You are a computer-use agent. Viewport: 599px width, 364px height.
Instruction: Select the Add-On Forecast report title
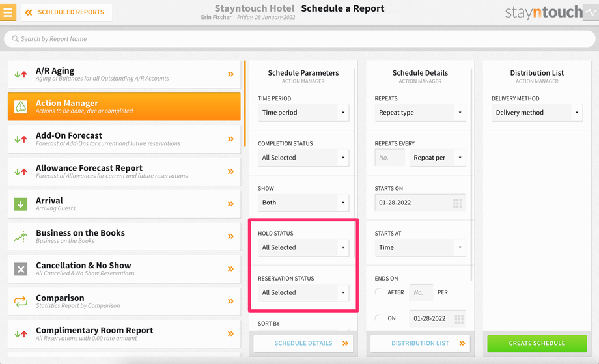pos(69,135)
